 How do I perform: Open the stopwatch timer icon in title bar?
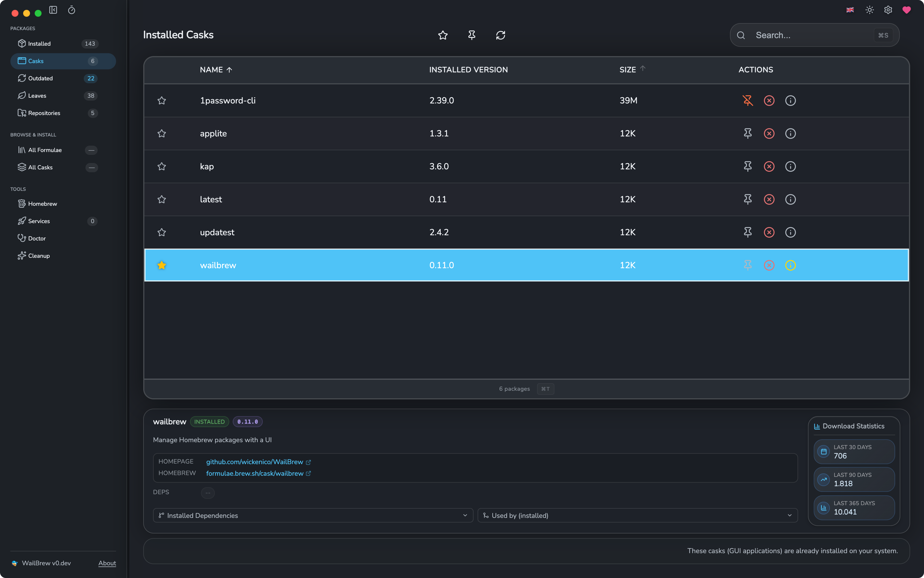point(71,10)
